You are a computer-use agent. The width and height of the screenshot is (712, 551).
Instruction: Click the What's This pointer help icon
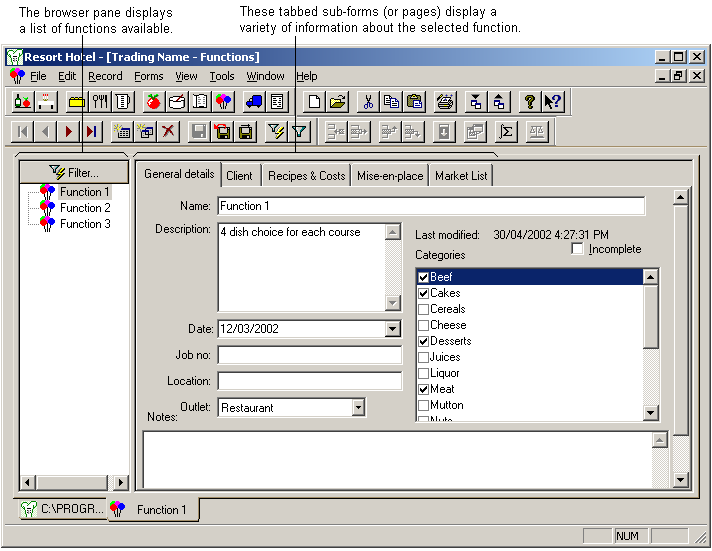click(553, 101)
